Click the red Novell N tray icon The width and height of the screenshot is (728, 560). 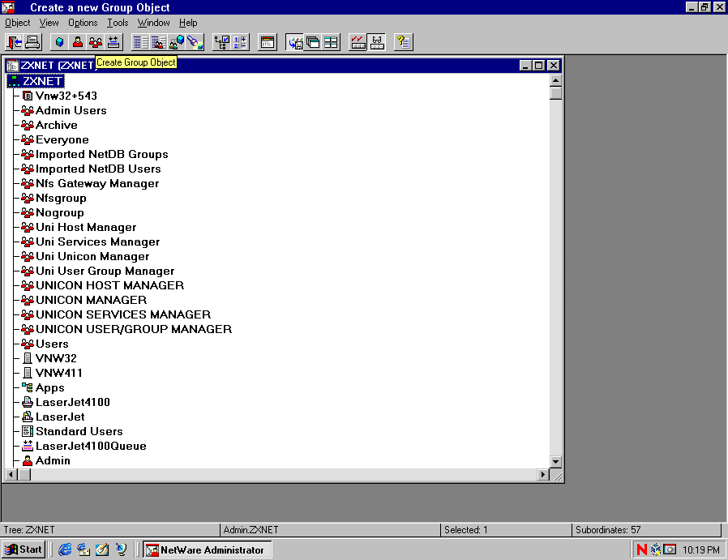(x=642, y=549)
